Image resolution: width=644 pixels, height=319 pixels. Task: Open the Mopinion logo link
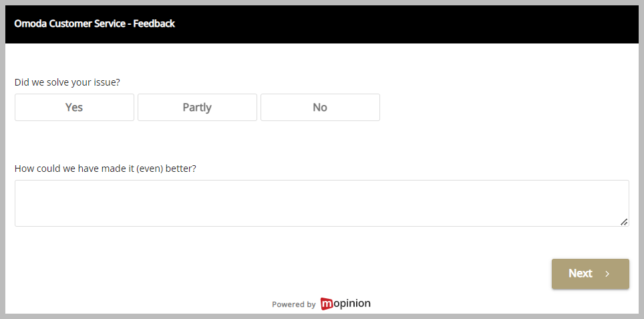click(345, 304)
